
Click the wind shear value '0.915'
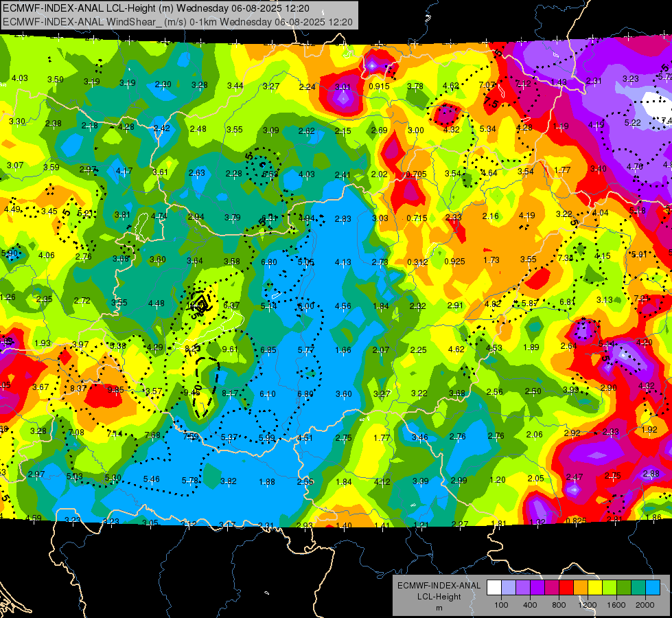[x=379, y=87]
